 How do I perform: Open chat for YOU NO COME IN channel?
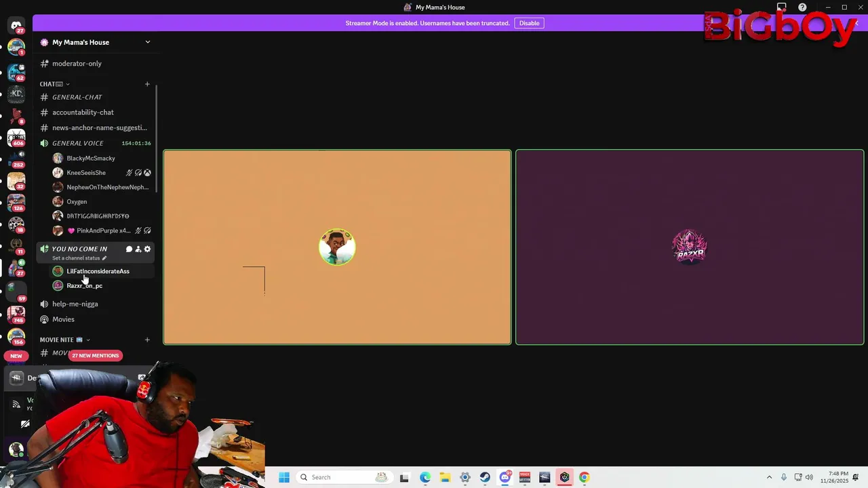click(x=129, y=249)
